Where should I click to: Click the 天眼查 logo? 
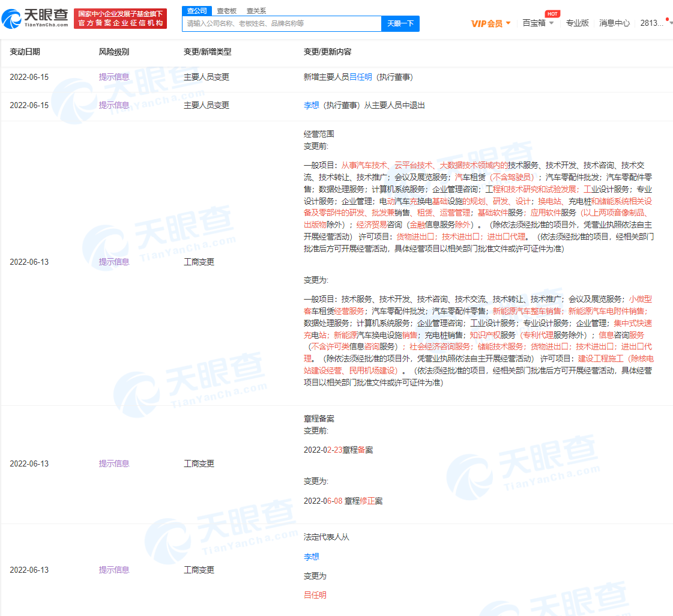35,19
